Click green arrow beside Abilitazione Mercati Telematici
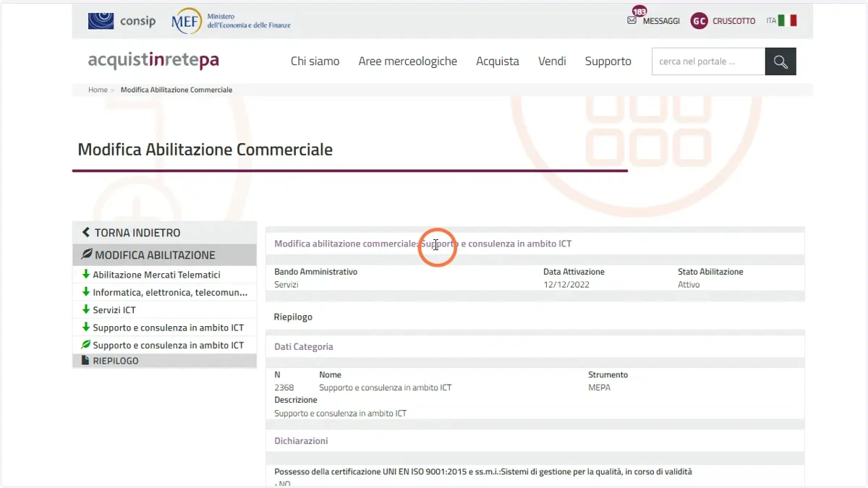868x488 pixels. coord(86,274)
